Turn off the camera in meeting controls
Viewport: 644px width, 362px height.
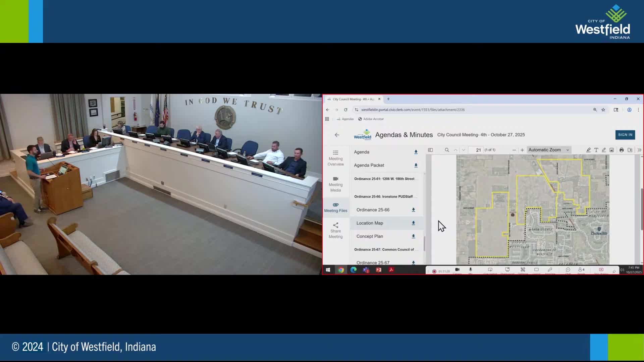tap(457, 270)
